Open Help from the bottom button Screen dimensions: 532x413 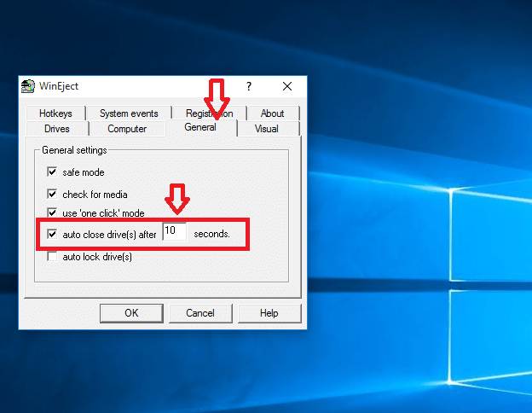point(269,313)
